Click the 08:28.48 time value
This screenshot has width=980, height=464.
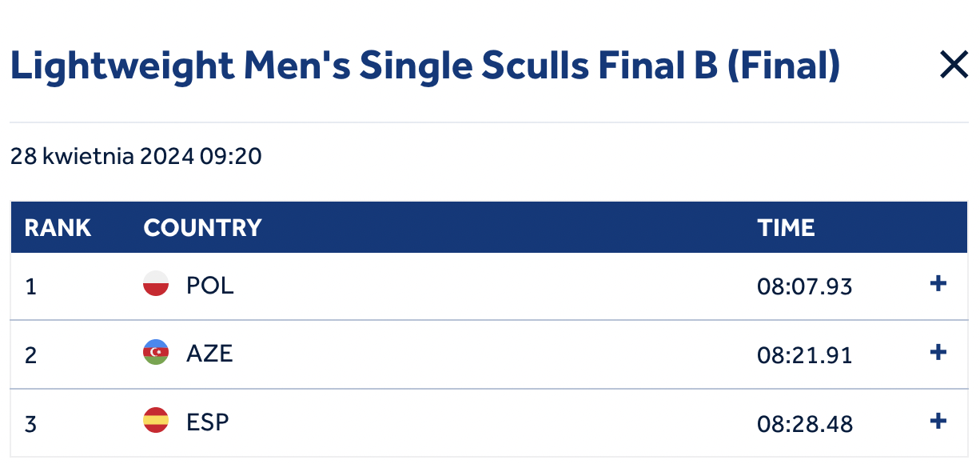click(x=805, y=423)
